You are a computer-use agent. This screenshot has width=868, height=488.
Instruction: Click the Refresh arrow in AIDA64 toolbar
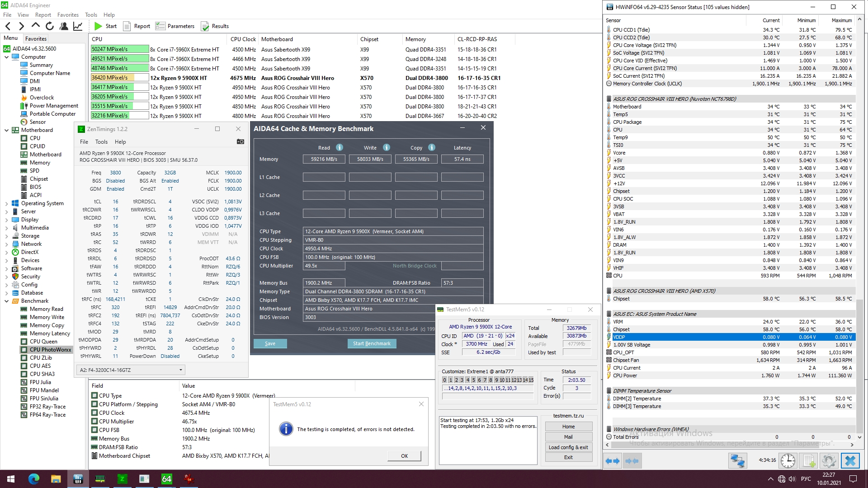tap(50, 26)
